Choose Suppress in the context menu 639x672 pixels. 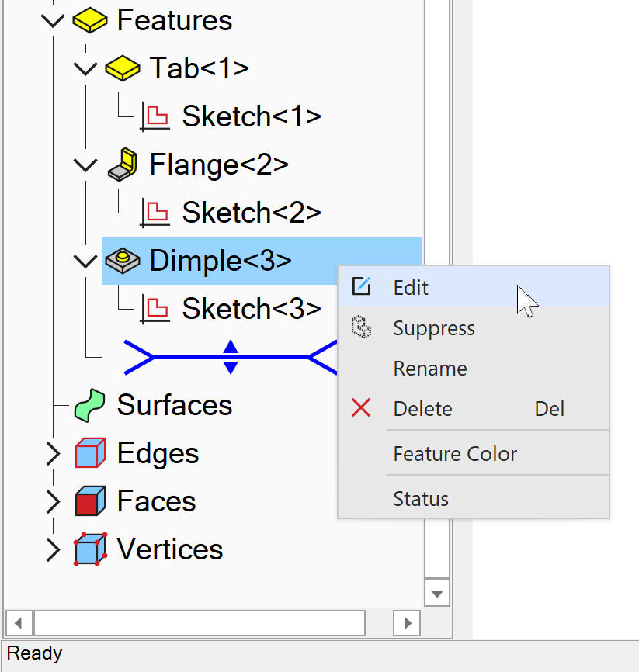click(433, 328)
